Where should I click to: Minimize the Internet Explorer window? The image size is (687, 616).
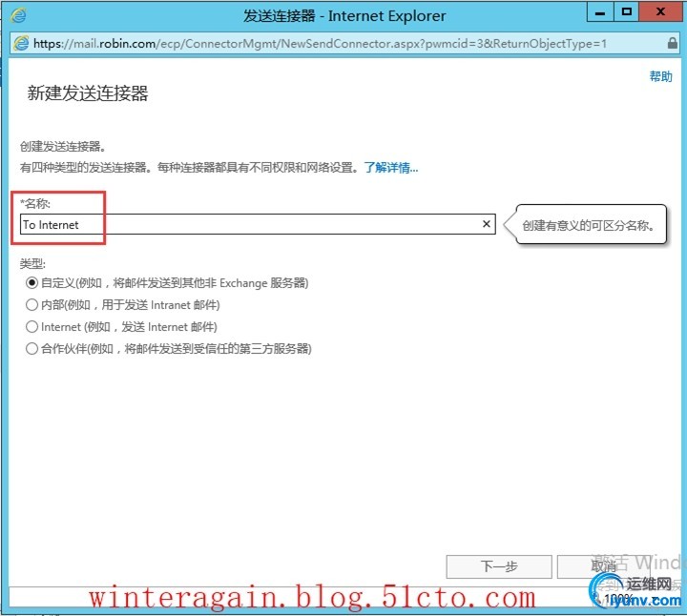coord(600,12)
